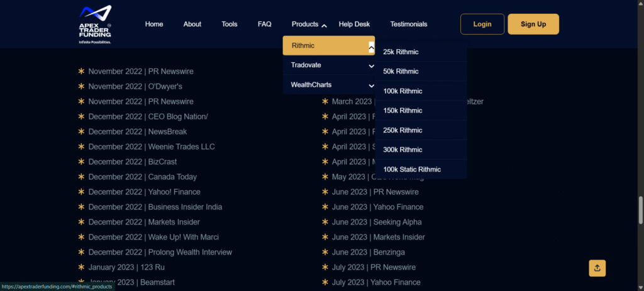
Task: Select the WealthCharts products entry
Action: tap(328, 85)
